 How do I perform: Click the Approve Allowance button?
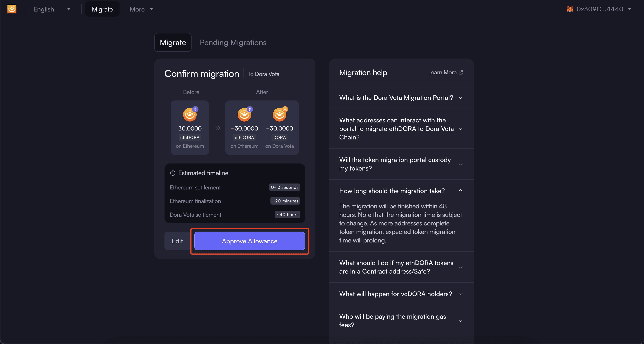coord(250,241)
